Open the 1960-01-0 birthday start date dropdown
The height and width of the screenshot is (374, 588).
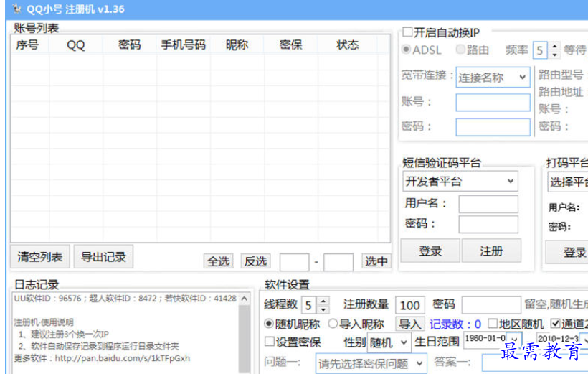[513, 339]
